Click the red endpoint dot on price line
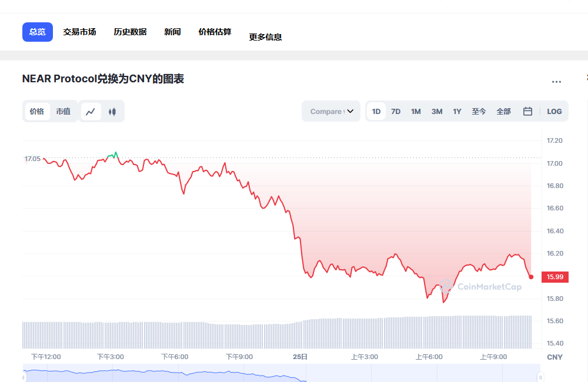Screen dimensions: 588x382 [x=531, y=277]
